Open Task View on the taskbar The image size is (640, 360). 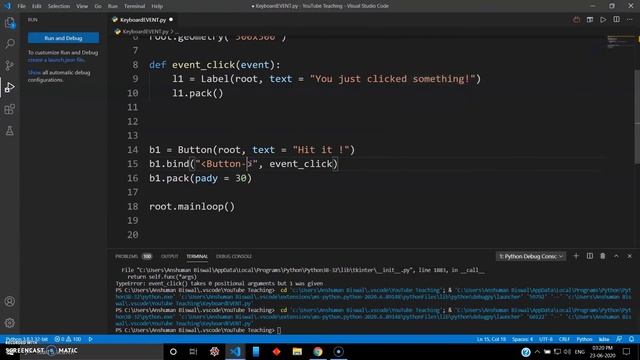[x=193, y=351]
